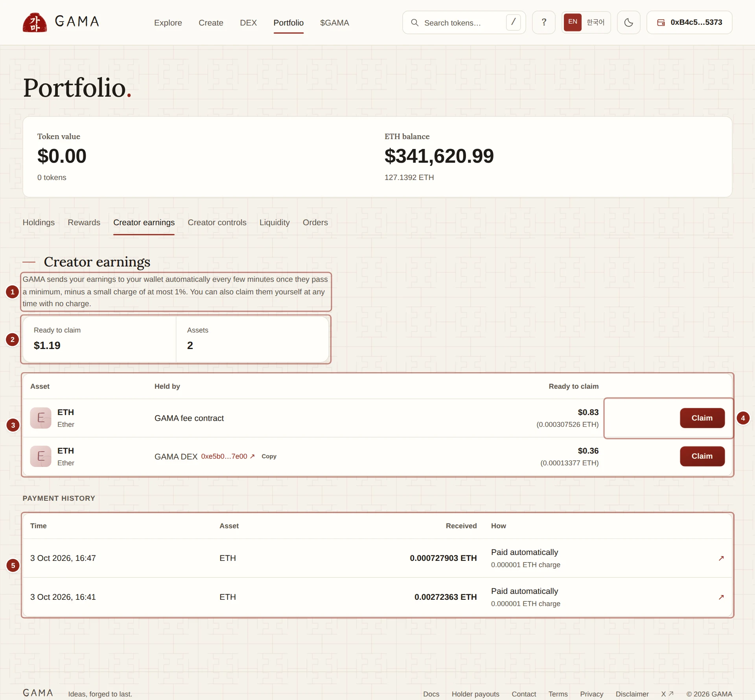Open the Orders tab

(315, 222)
